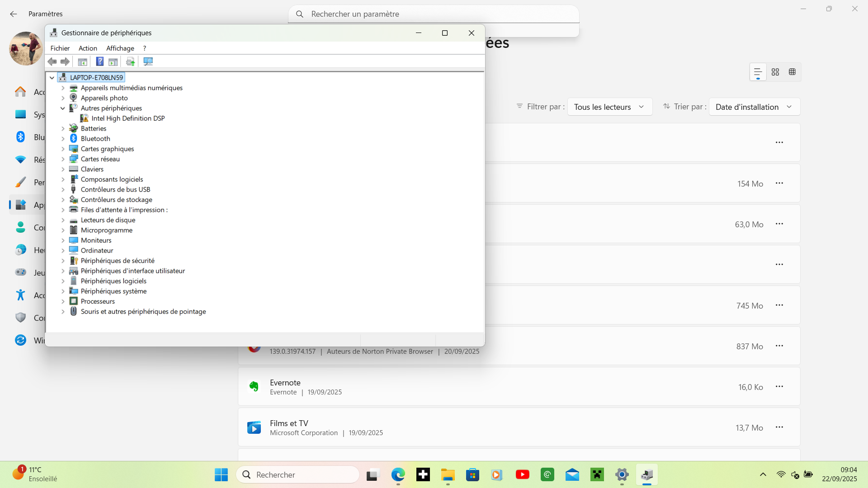Select the Bluetooth category icon in tree
Viewport: 868px width, 488px height.
click(74, 139)
